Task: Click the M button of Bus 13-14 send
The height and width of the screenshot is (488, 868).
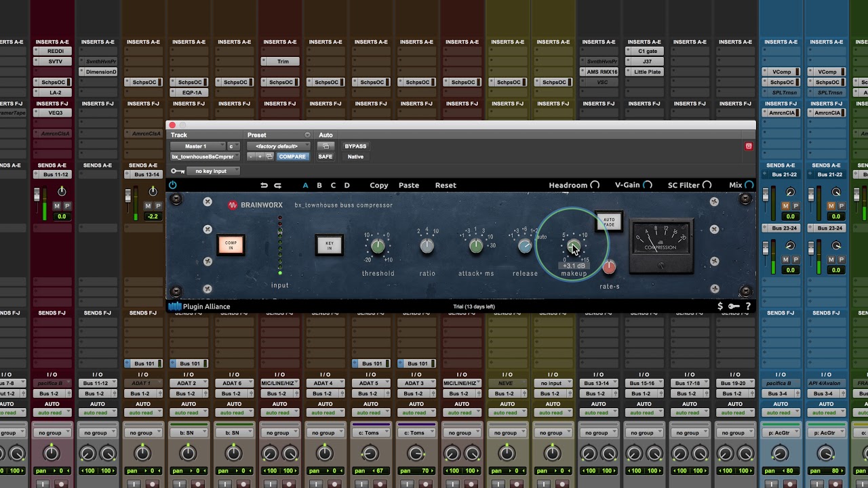Action: (148, 206)
